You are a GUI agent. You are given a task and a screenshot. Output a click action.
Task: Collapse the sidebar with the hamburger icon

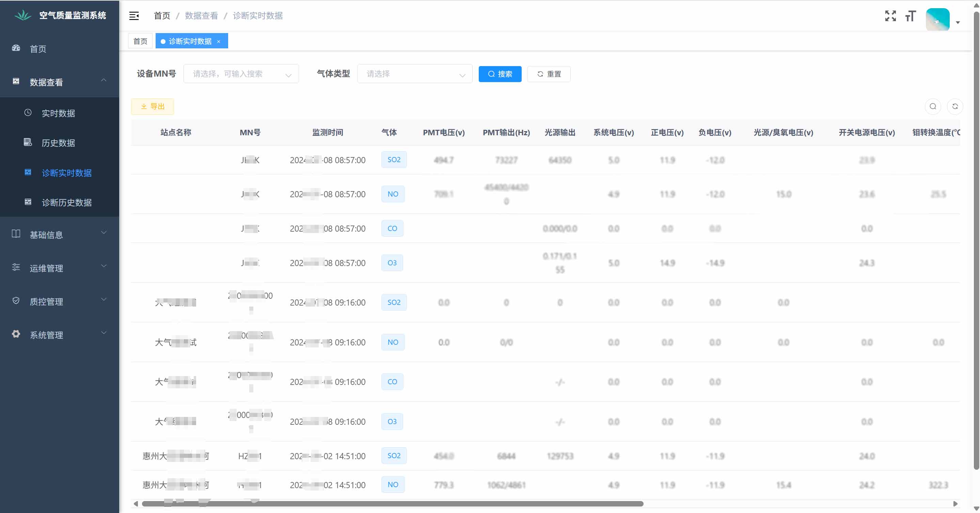(134, 16)
